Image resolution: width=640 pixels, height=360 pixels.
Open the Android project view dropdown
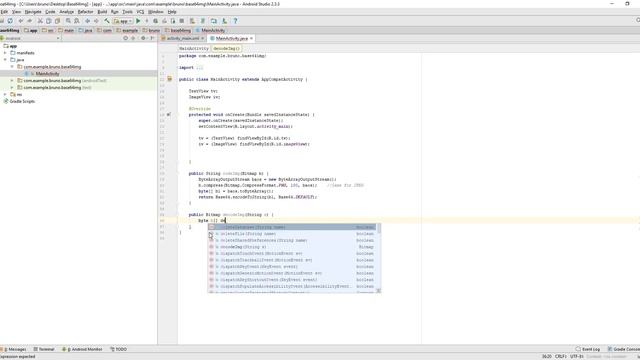click(30, 38)
